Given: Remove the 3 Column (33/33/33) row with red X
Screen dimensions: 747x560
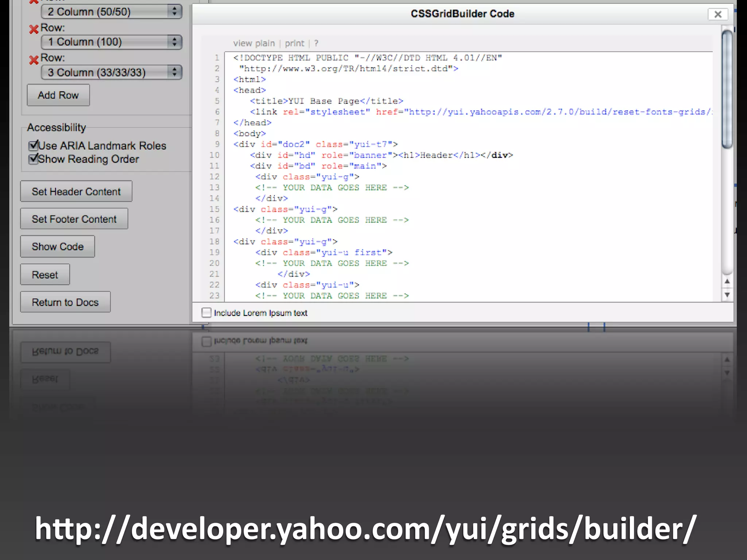Looking at the screenshot, I should coord(34,60).
